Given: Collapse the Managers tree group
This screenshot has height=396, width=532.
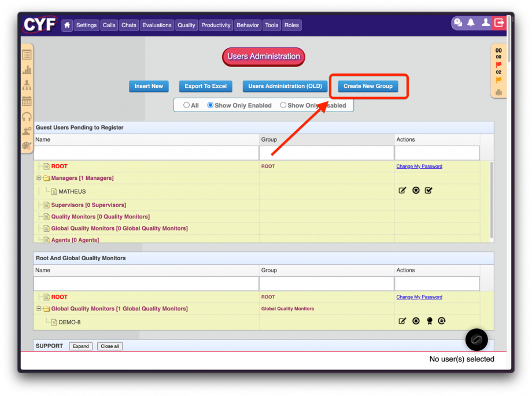Looking at the screenshot, I should coord(39,178).
